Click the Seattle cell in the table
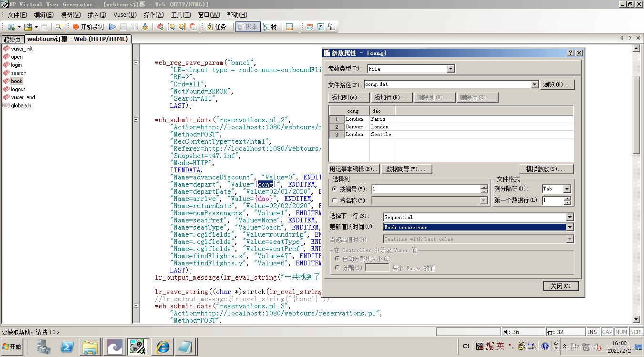Viewport: 644px width, 357px height. pyautogui.click(x=382, y=135)
